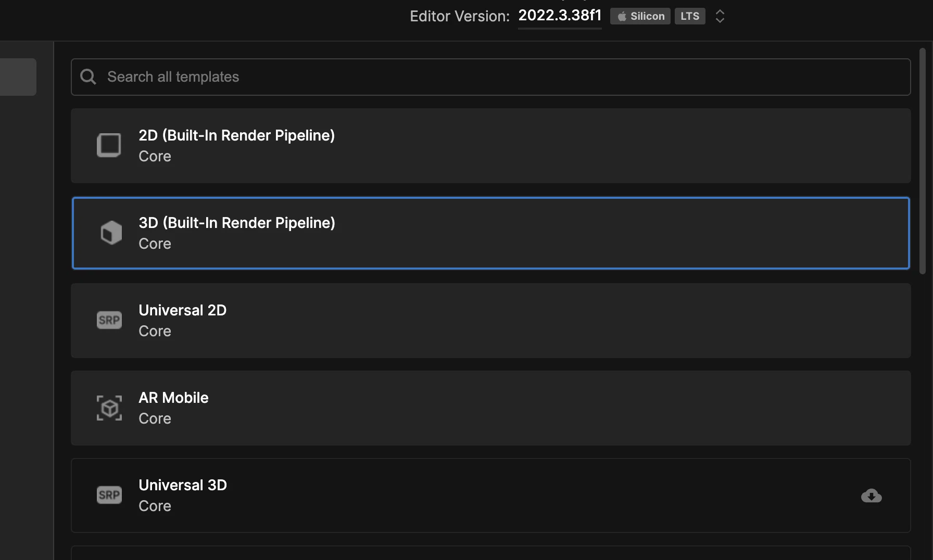Select the 2D (Built-In Render Pipeline) template title
Viewport: 933px width, 560px height.
237,135
